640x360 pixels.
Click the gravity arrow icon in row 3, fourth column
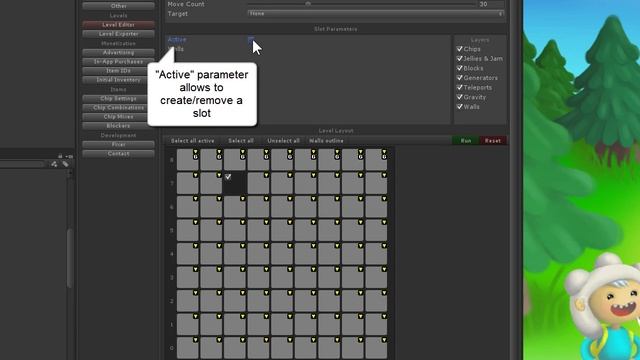(266, 269)
